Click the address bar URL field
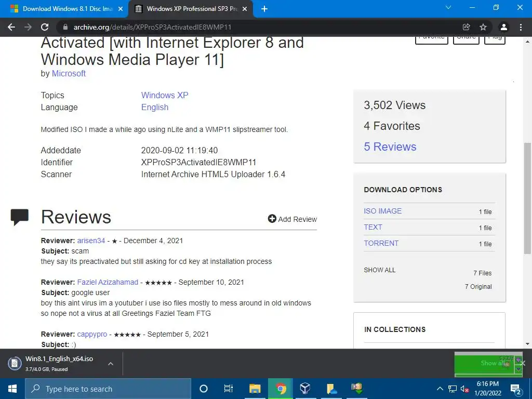This screenshot has width=532, height=399. (258, 27)
